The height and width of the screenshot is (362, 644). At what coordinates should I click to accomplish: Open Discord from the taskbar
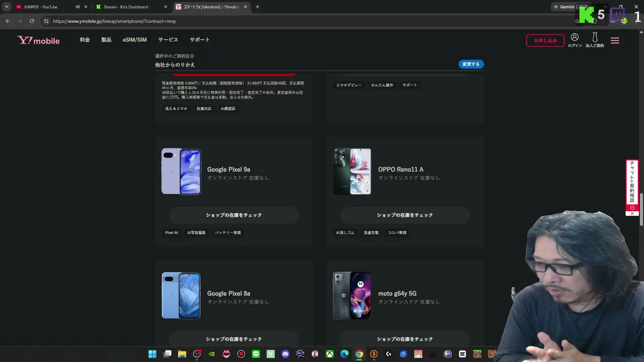(x=285, y=354)
